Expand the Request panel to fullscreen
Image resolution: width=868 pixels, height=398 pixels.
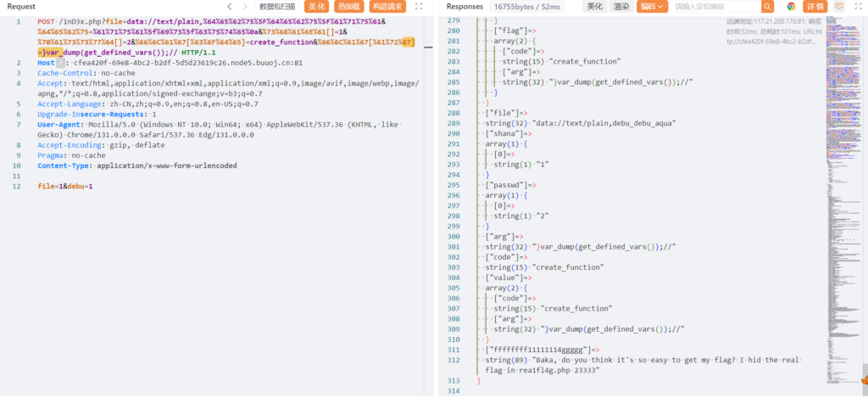[x=419, y=7]
